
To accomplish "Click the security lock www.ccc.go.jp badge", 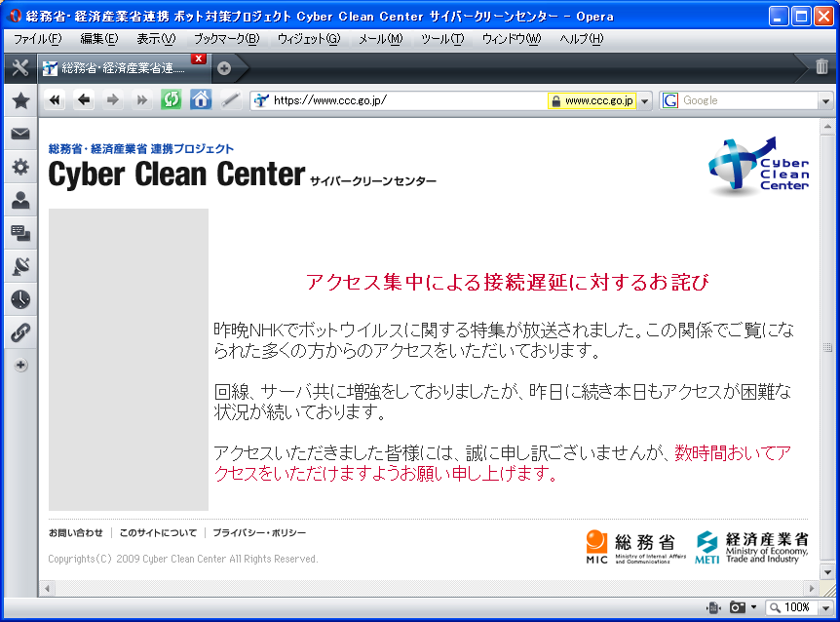I will (592, 100).
